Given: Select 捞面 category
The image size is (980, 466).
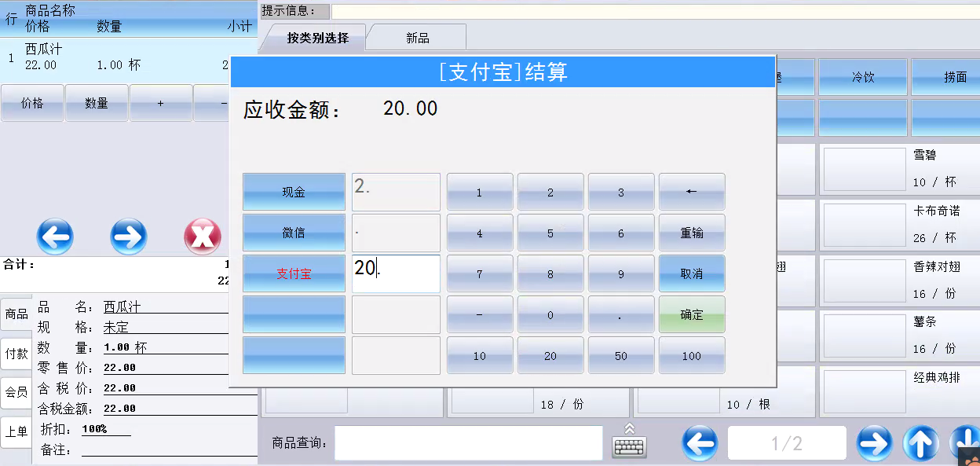Looking at the screenshot, I should pos(945,77).
